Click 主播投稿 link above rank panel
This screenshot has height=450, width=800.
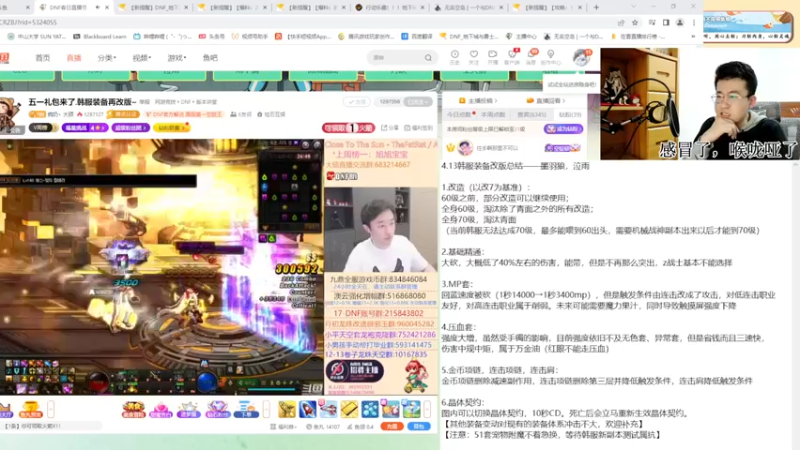[x=478, y=101]
